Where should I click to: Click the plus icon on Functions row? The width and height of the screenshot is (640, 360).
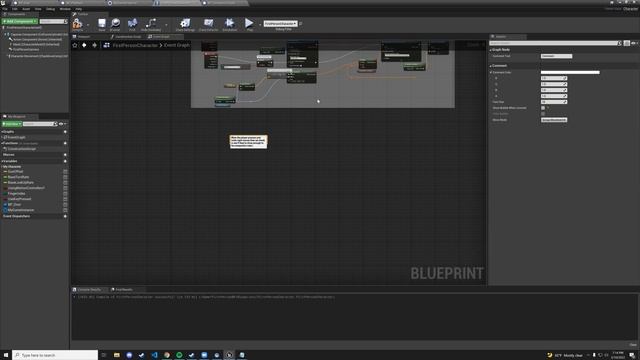click(x=65, y=143)
